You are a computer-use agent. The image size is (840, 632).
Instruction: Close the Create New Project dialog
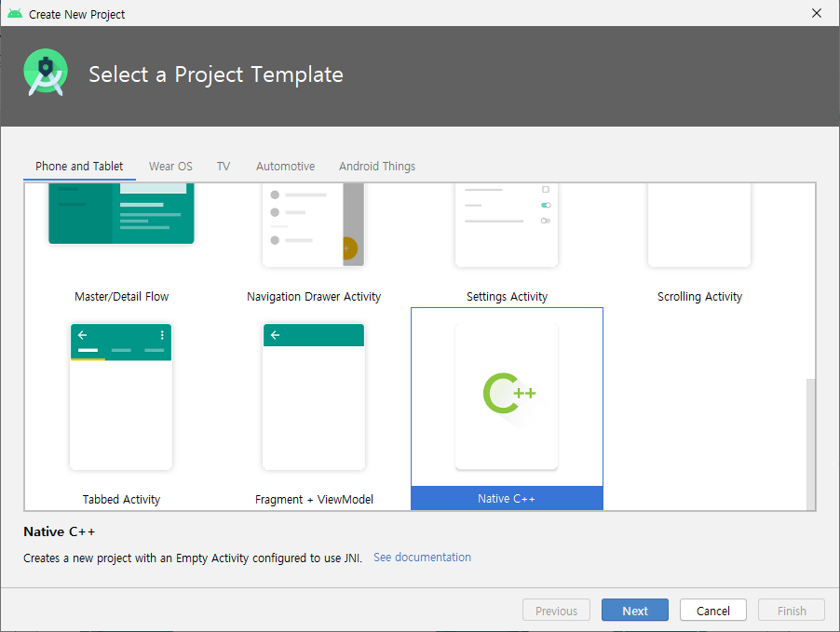[817, 13]
